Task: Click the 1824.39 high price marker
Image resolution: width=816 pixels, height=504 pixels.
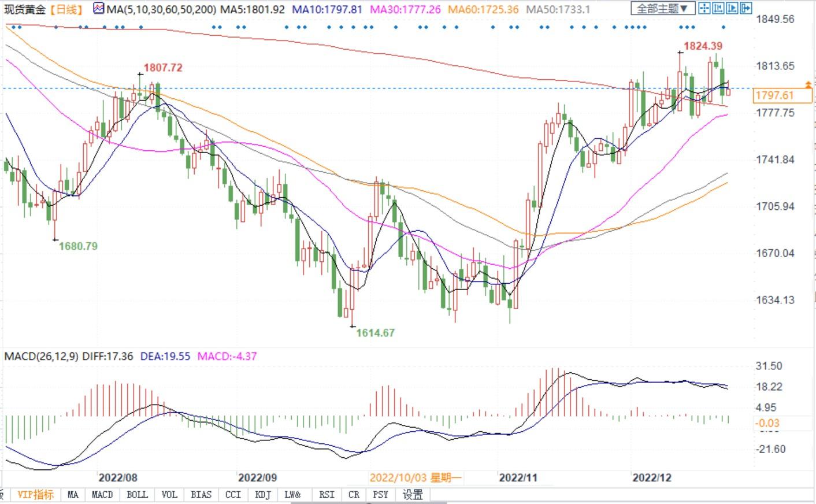Action: tap(703, 46)
